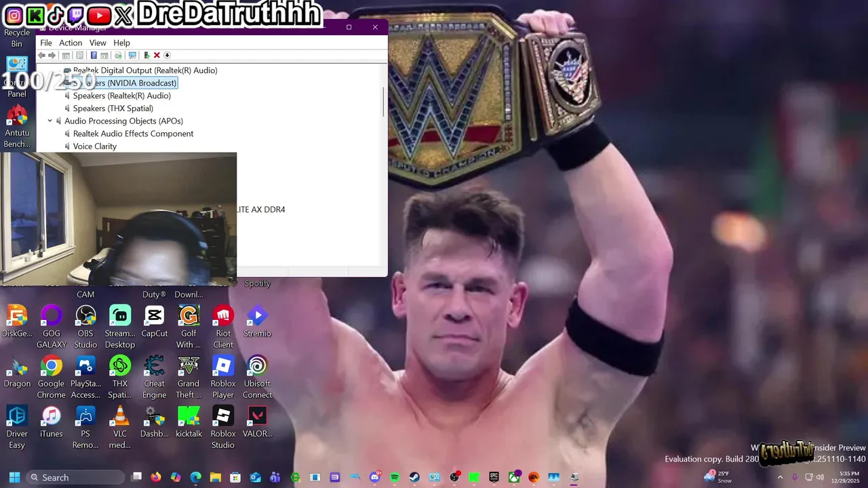Open Roblox Studio desktop shortcut
The width and height of the screenshot is (868, 488).
click(x=223, y=427)
